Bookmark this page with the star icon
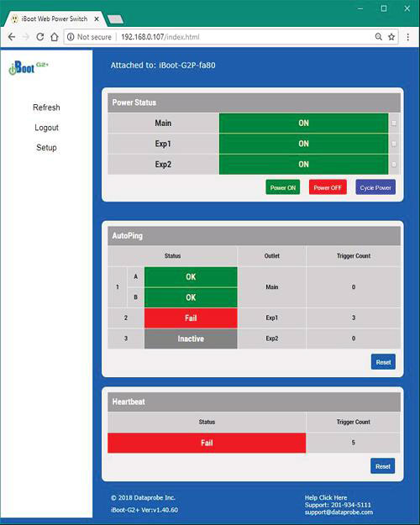 point(391,37)
